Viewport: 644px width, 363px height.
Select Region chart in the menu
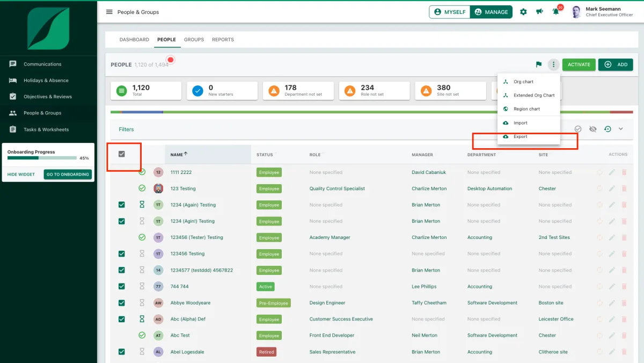[529, 109]
